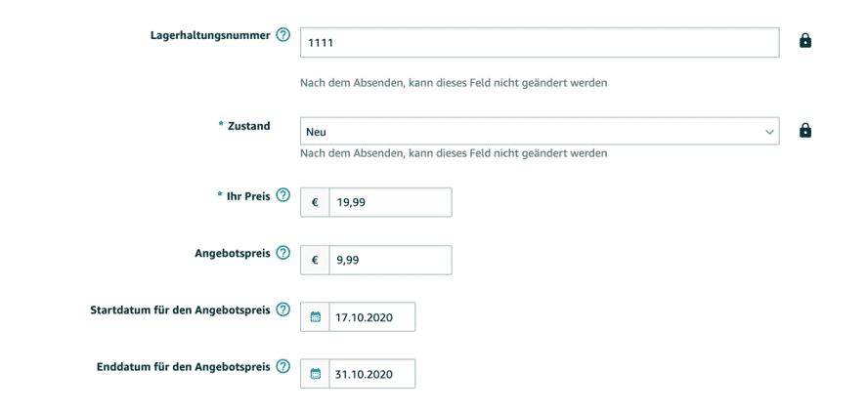Viewport: 868px width, 413px height.
Task: Click lock icon beside Zustand dropdown
Action: point(805,131)
